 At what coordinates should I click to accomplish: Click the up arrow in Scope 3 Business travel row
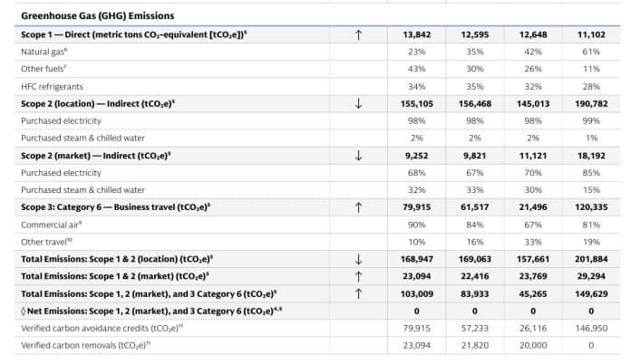coord(358,207)
